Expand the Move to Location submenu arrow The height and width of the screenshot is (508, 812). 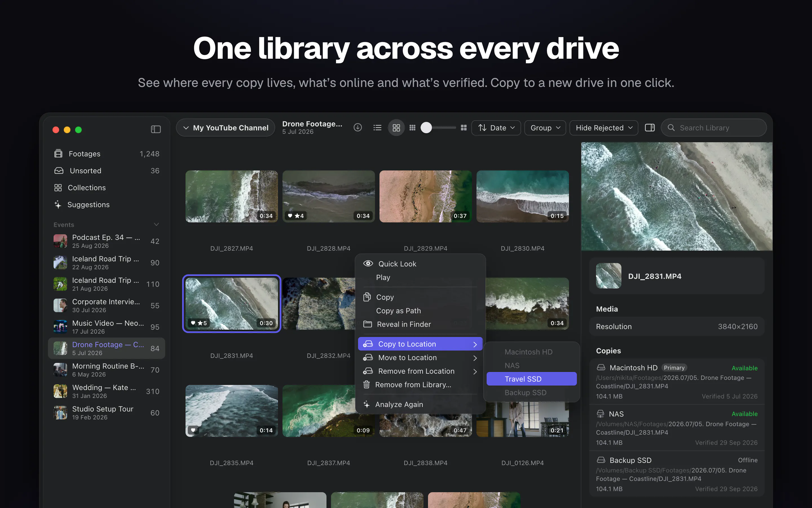pyautogui.click(x=475, y=358)
